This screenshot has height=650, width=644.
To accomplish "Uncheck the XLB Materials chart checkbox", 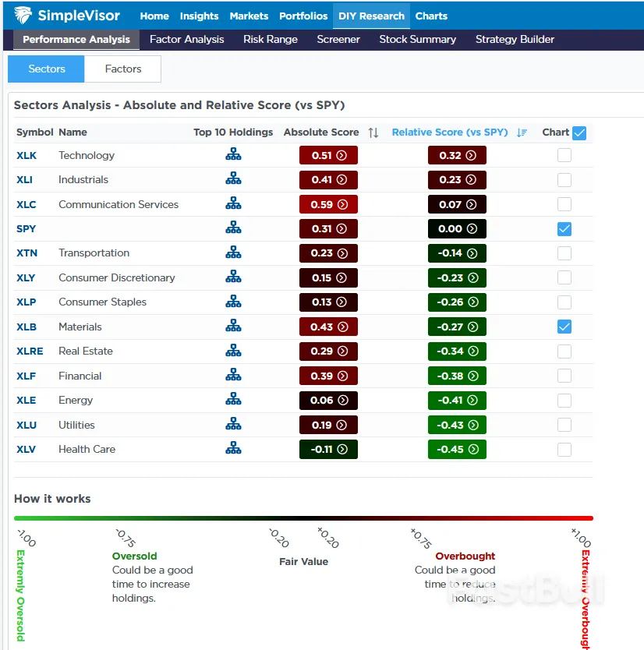I will tap(564, 327).
